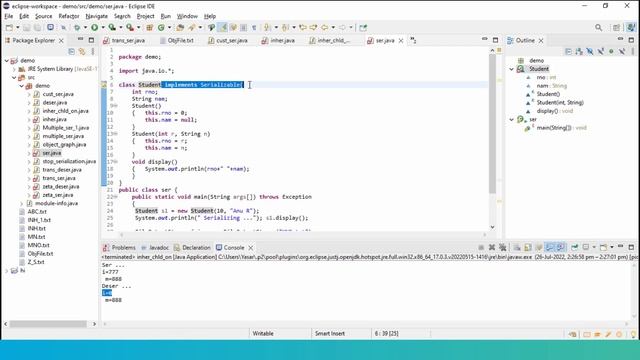The height and width of the screenshot is (360, 640).
Task: Click the External Tools run icon
Action: [x=130, y=27]
